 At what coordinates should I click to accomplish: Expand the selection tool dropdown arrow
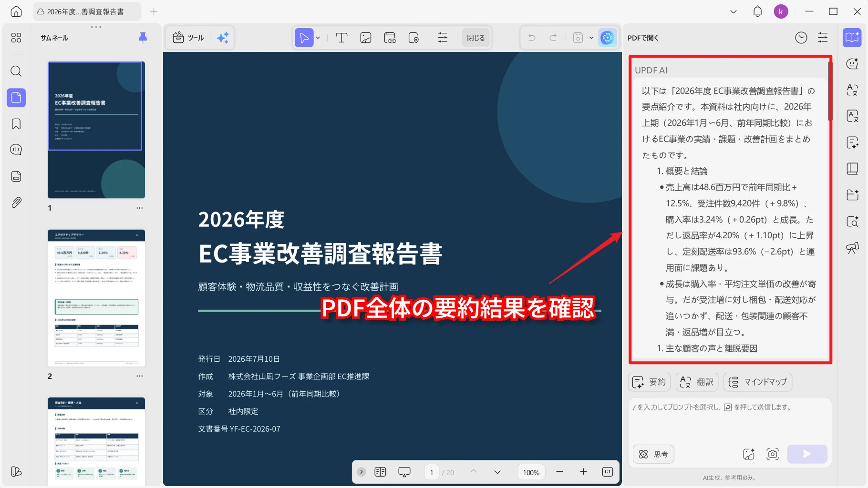[318, 38]
